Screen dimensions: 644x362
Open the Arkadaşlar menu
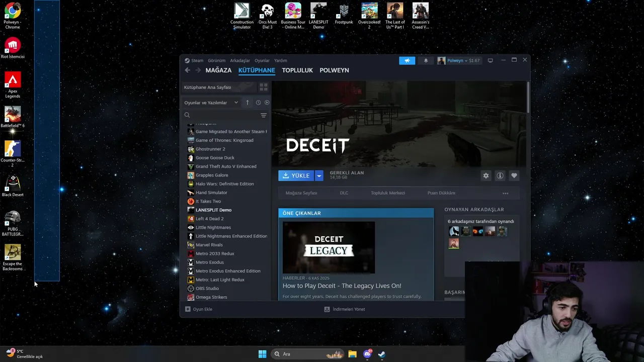point(240,60)
